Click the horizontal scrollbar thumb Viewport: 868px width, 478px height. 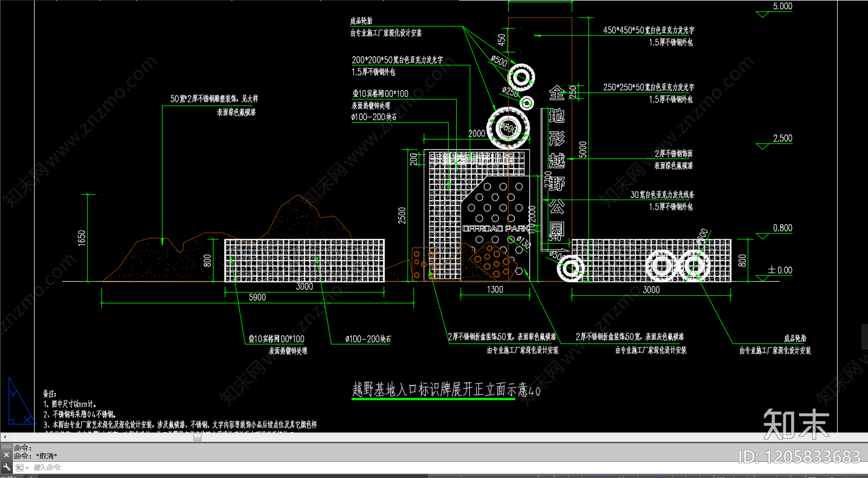coord(197,437)
